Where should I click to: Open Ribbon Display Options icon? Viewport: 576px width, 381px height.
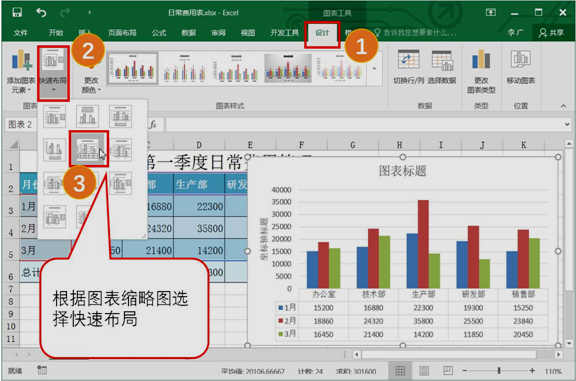click(491, 12)
